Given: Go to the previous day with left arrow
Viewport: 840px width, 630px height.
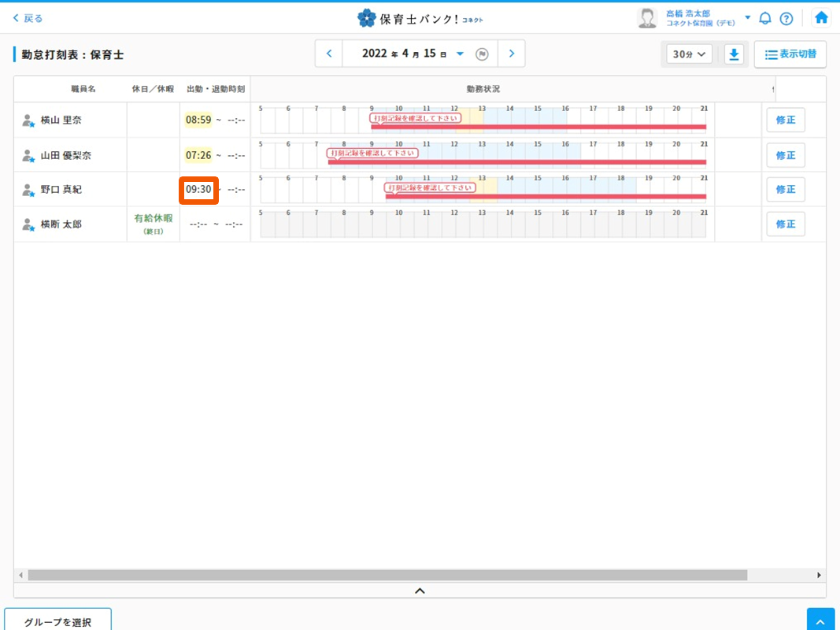Looking at the screenshot, I should click(329, 54).
